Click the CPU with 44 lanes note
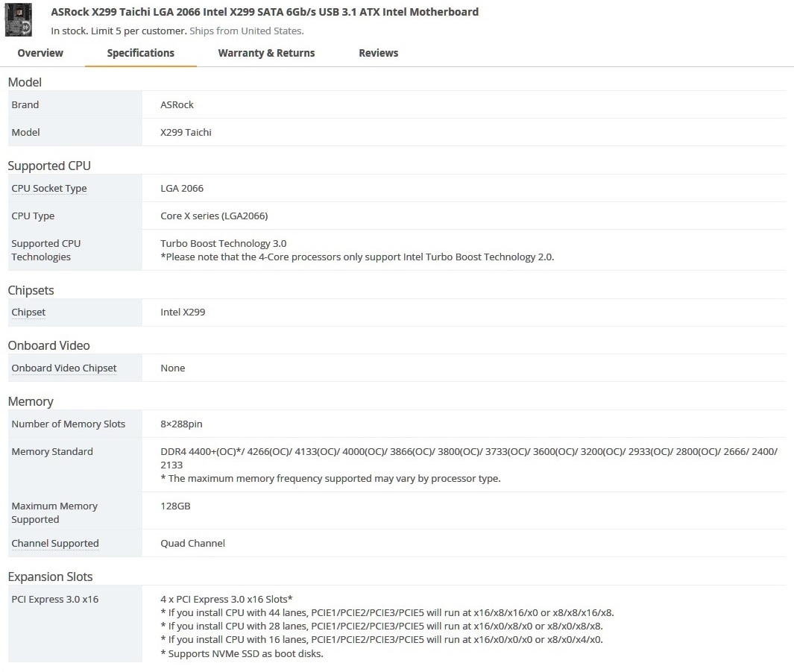 tap(388, 613)
